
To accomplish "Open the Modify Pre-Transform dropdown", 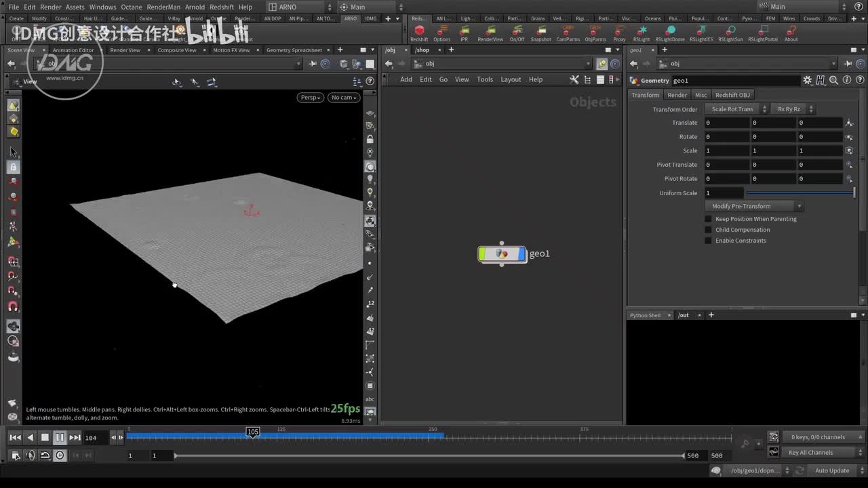I will tap(754, 206).
